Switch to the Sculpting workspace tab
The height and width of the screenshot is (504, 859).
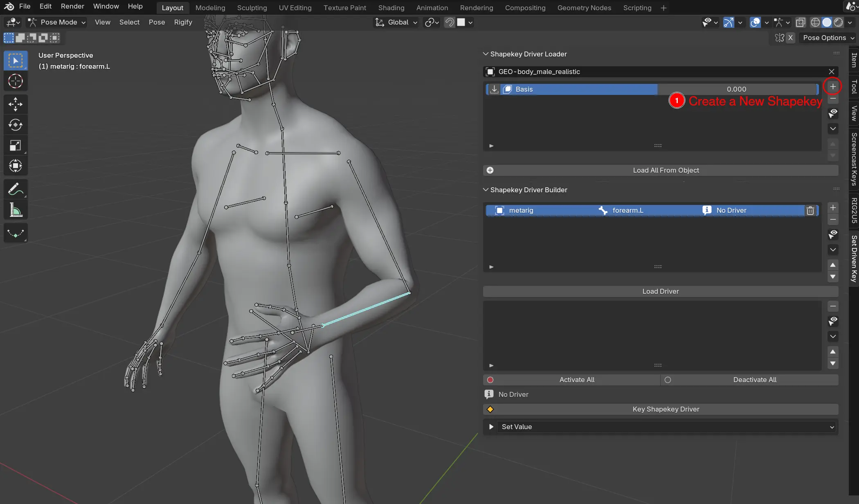pyautogui.click(x=252, y=8)
